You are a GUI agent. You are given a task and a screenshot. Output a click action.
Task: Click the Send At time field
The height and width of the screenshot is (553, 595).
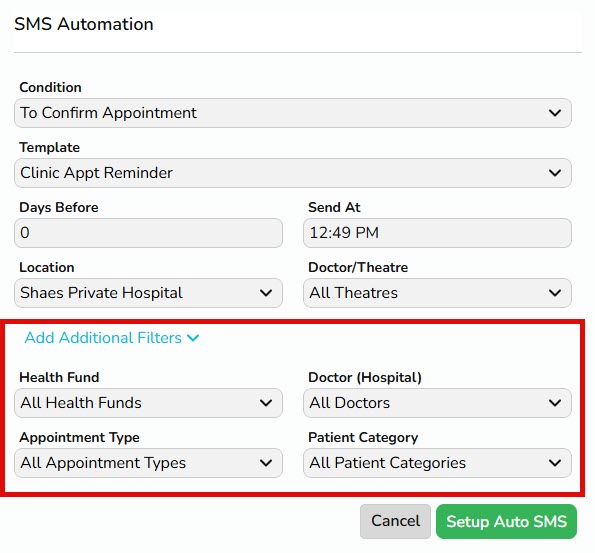point(437,233)
